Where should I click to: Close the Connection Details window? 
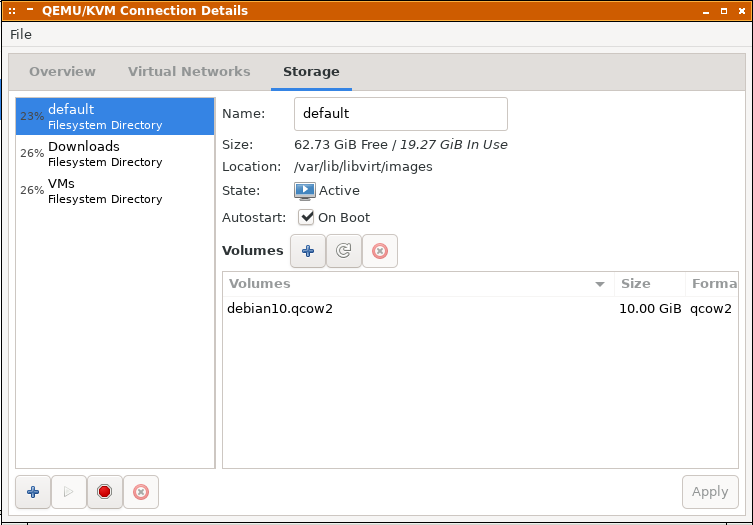(x=742, y=11)
